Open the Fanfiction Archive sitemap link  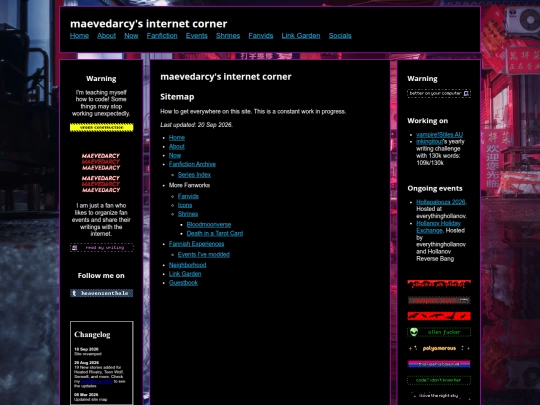[192, 164]
